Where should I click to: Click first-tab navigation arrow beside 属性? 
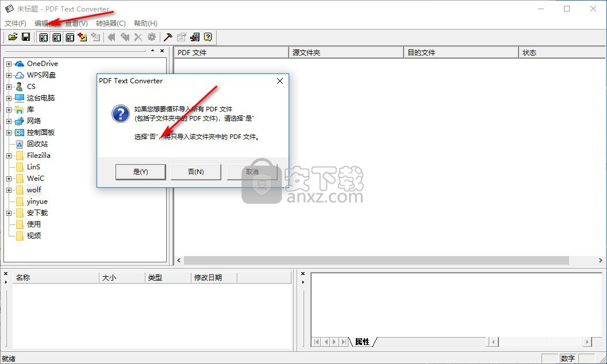click(x=317, y=342)
